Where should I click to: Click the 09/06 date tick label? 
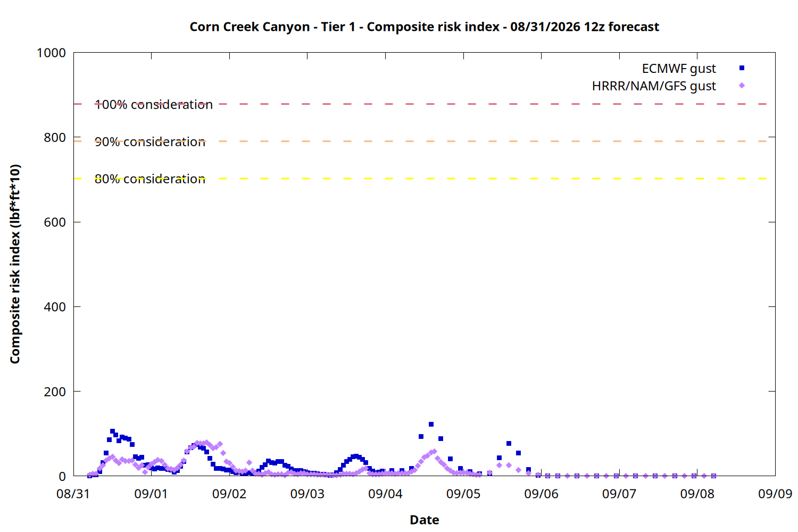[x=541, y=494]
